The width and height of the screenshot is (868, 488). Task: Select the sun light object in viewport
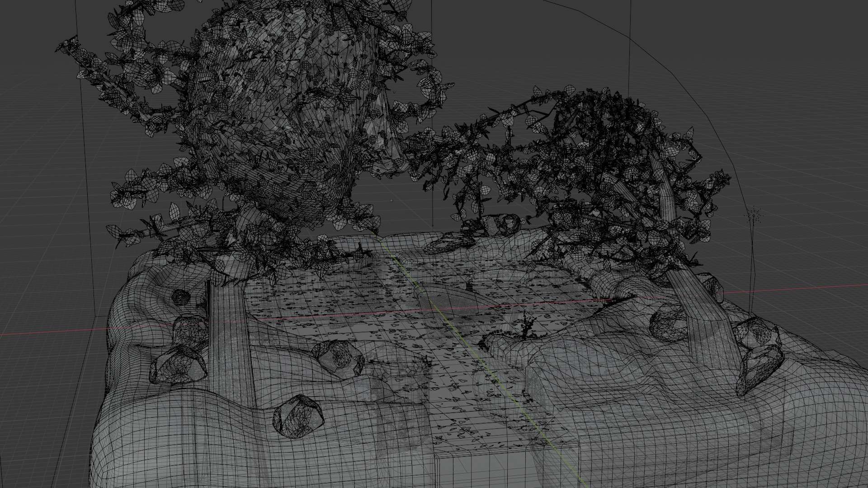tap(755, 215)
